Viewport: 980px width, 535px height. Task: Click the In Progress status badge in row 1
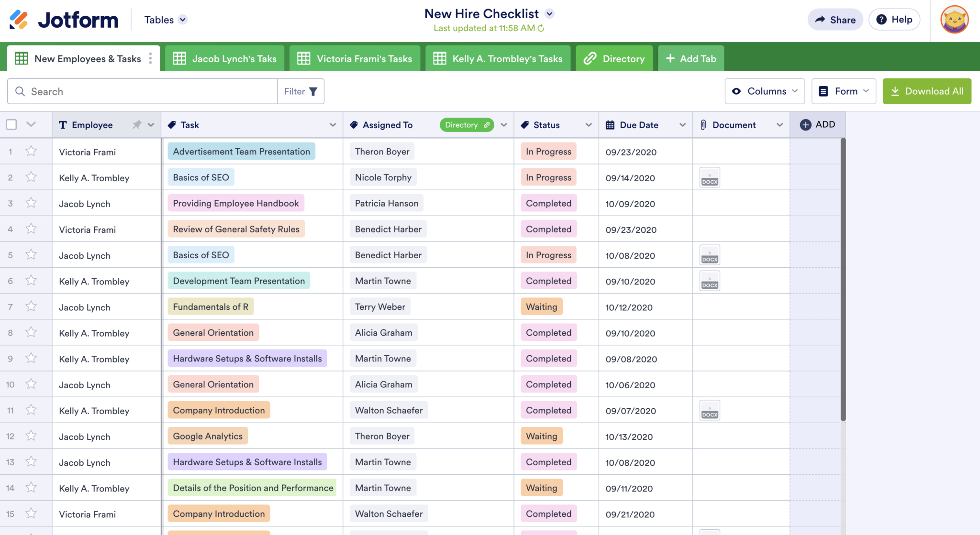547,151
